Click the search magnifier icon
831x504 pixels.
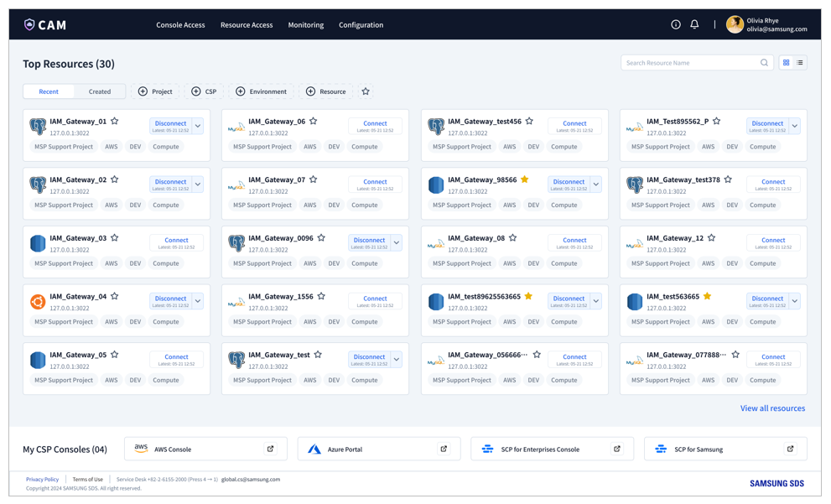(764, 63)
